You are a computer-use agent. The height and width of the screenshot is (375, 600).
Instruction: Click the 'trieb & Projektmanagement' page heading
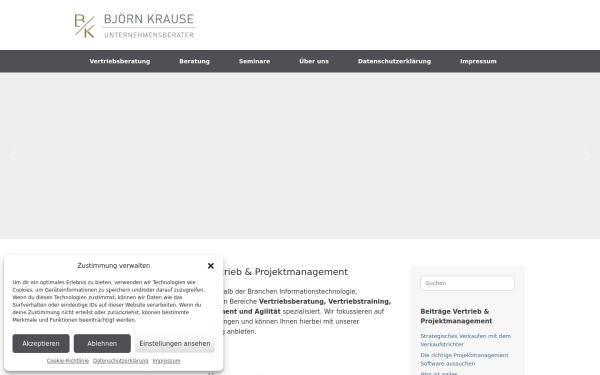click(285, 272)
